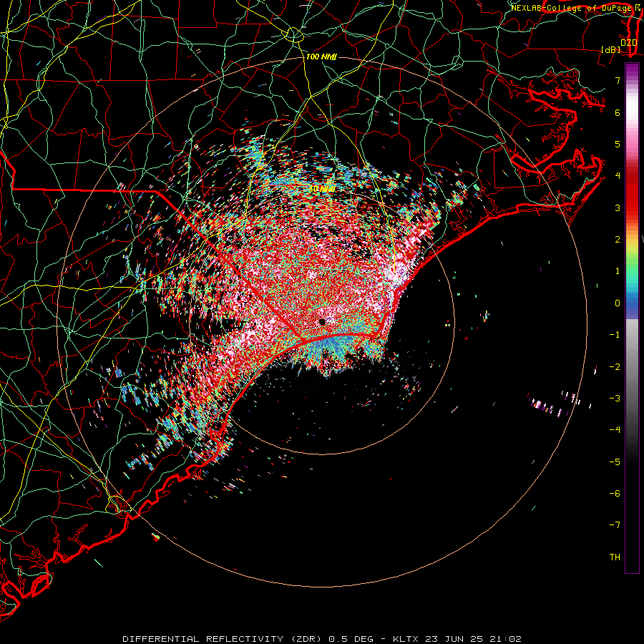This screenshot has height=644, width=644.
Task: Click the "3" value on the color scale
Action: click(x=618, y=208)
